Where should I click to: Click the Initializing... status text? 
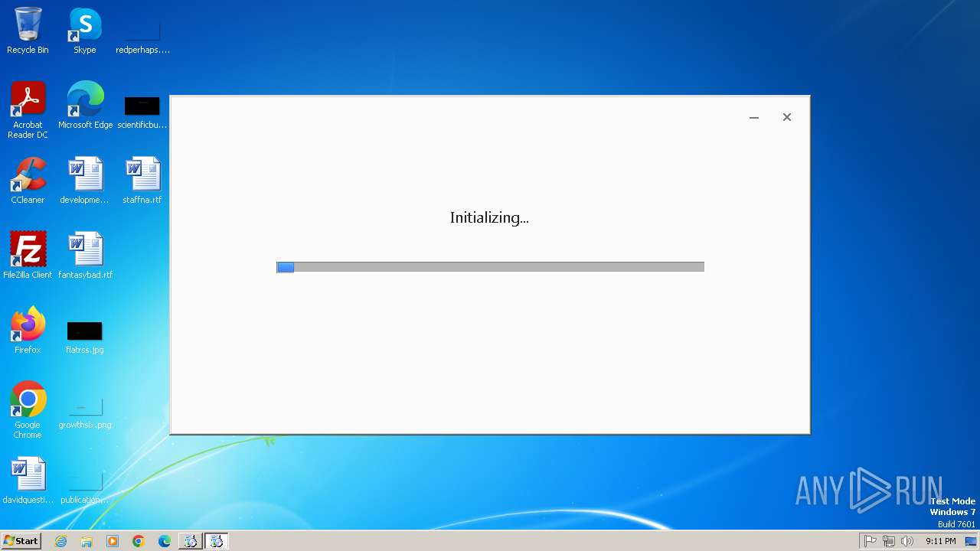coord(489,218)
